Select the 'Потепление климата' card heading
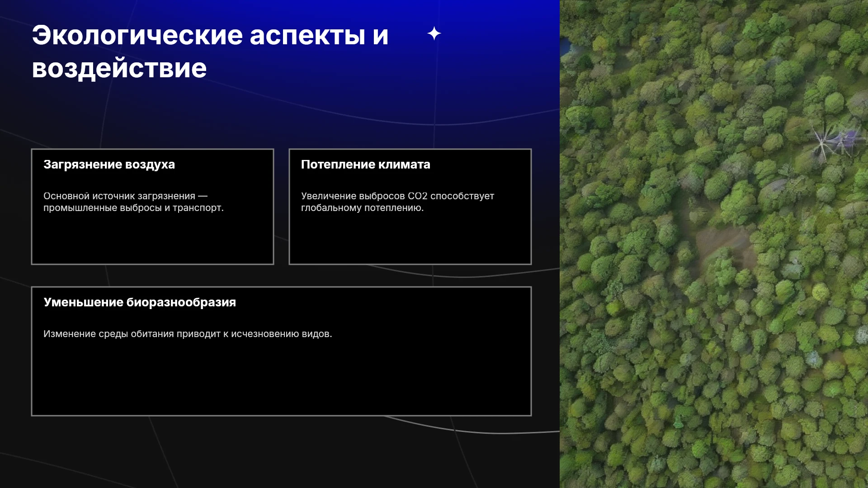This screenshot has height=488, width=868. pos(366,164)
